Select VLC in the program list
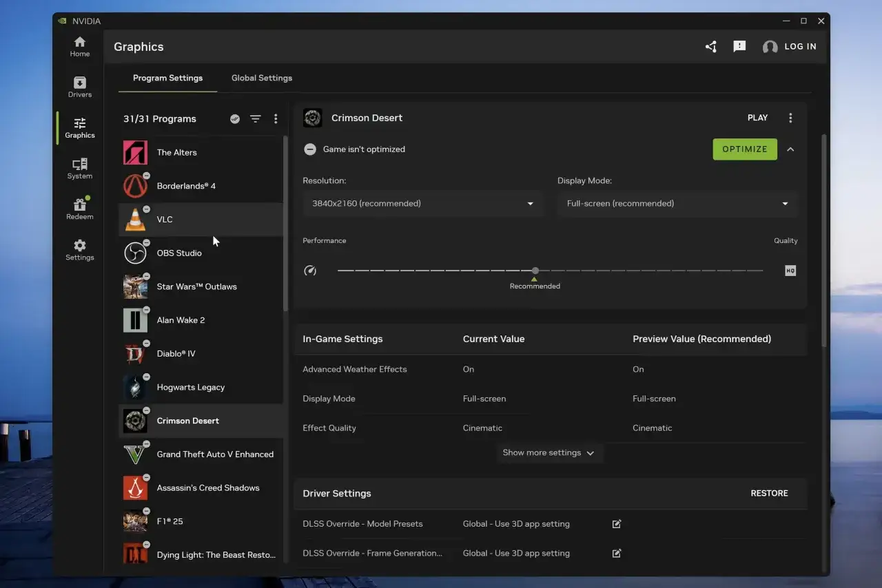This screenshot has height=588, width=882. pos(201,220)
